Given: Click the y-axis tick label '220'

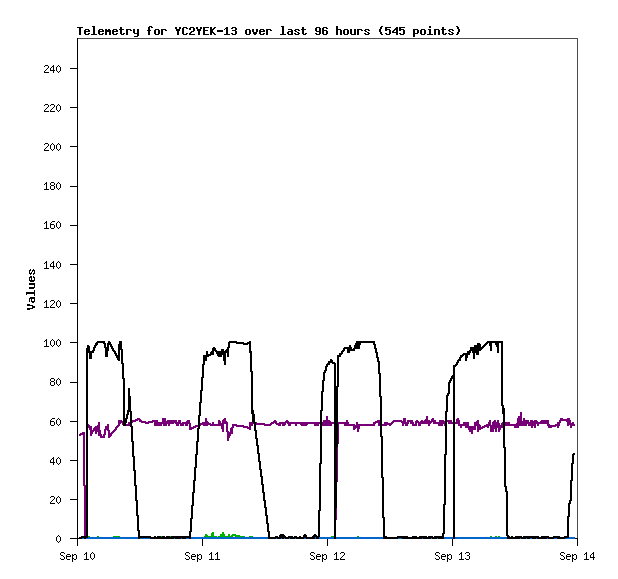Looking at the screenshot, I should [x=52, y=108].
